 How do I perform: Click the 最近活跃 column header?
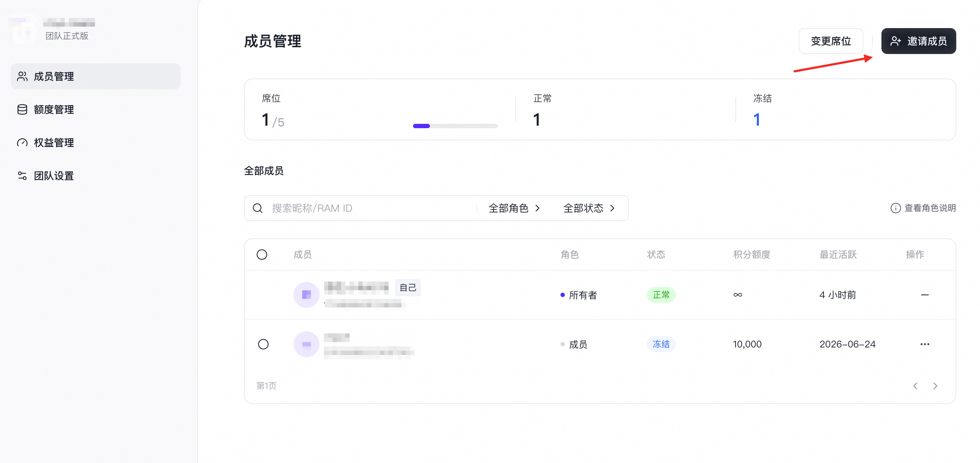838,255
